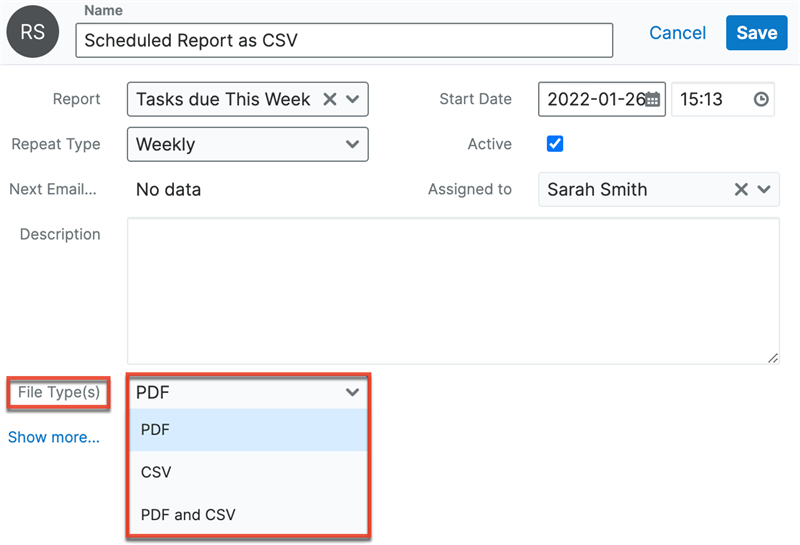Focus the Name text field
Viewport: 800px width, 545px height.
click(344, 41)
